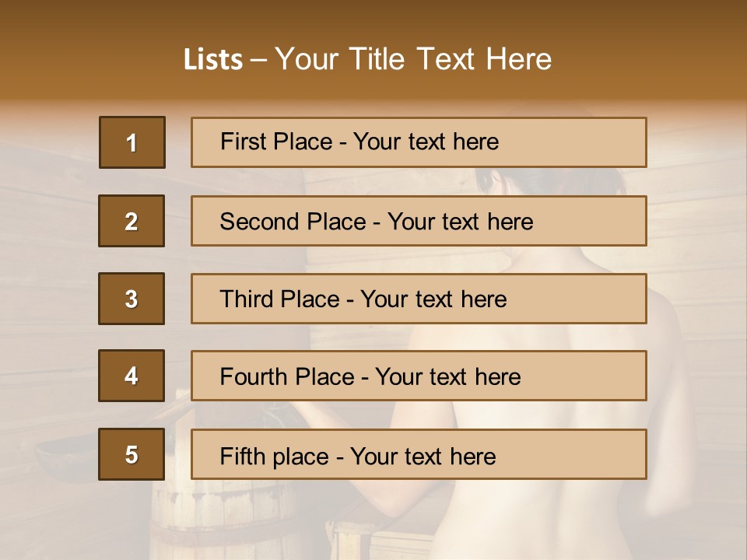Click 'Your Title Text Here' in heading
This screenshot has height=560, width=747.
pos(413,59)
